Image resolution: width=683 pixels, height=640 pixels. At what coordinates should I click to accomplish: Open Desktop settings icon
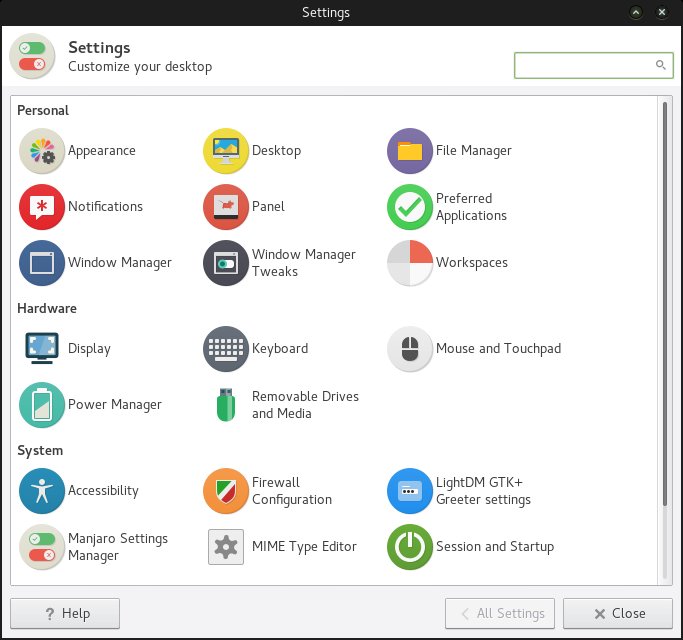[x=226, y=151]
